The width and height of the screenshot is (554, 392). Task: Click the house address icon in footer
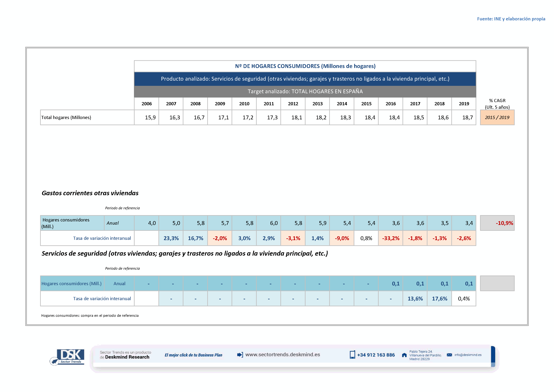(404, 355)
